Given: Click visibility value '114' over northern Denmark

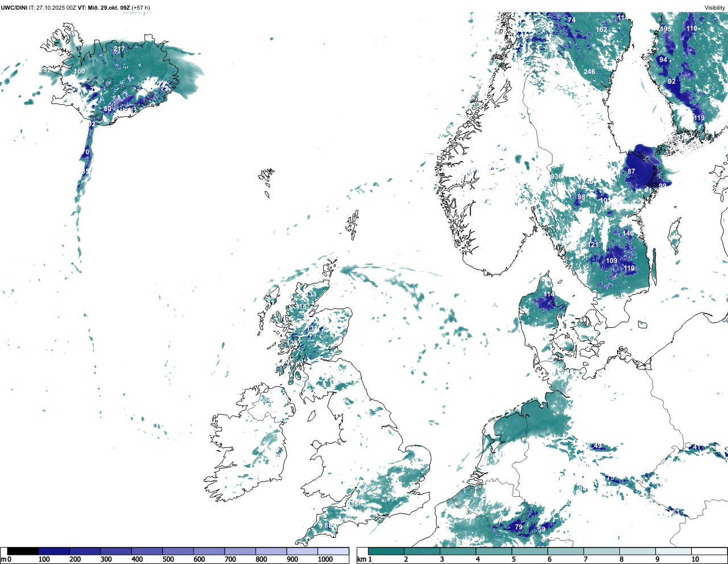Looking at the screenshot, I should [548, 294].
